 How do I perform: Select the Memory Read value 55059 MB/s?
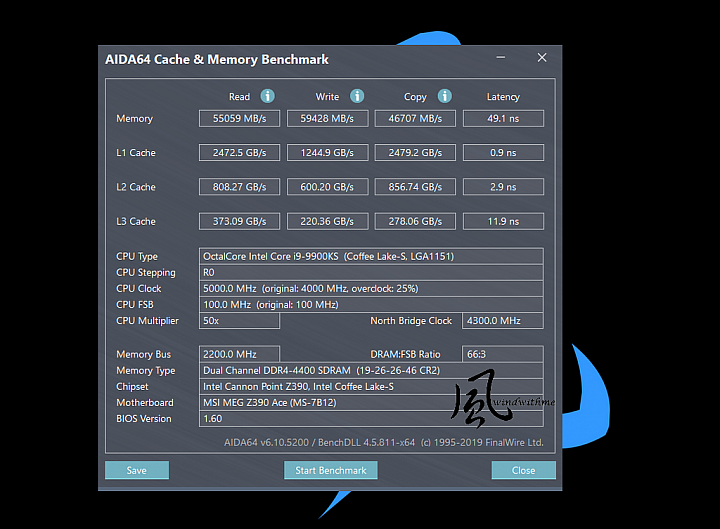[x=239, y=118]
